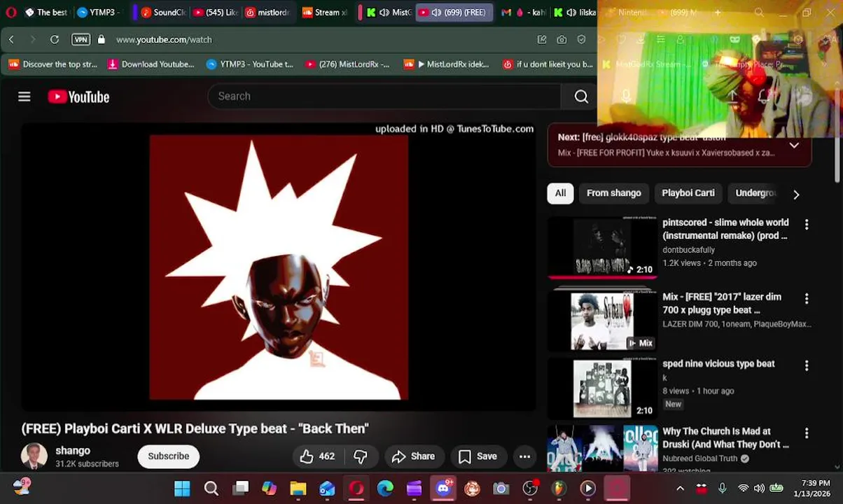Screen dimensions: 843x504
Task: Open Discover the top str... bookmark
Action: point(53,64)
